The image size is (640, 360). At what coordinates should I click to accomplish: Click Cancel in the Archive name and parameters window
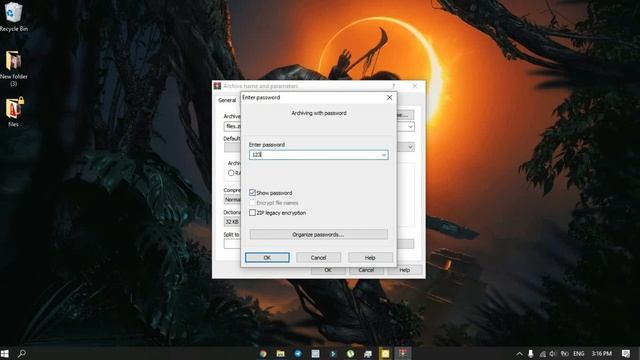coord(366,270)
